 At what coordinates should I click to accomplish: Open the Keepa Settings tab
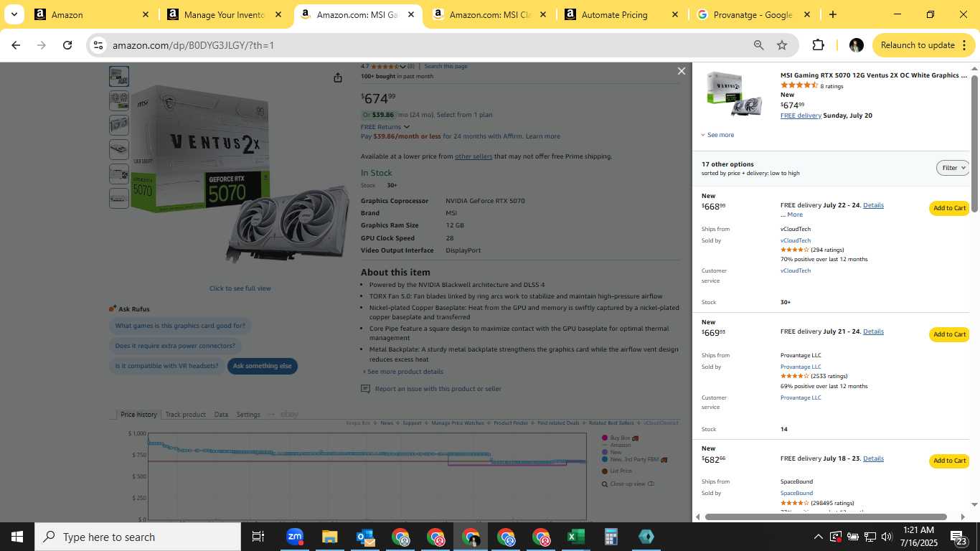(248, 415)
